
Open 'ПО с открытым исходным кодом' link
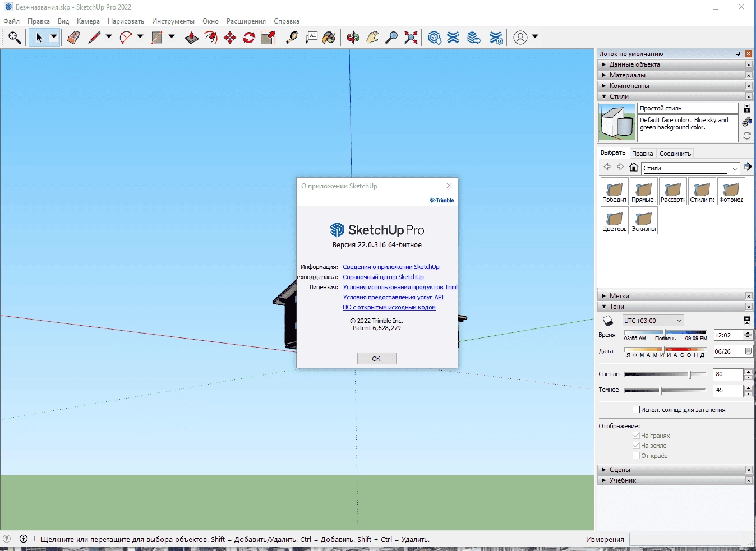click(389, 307)
